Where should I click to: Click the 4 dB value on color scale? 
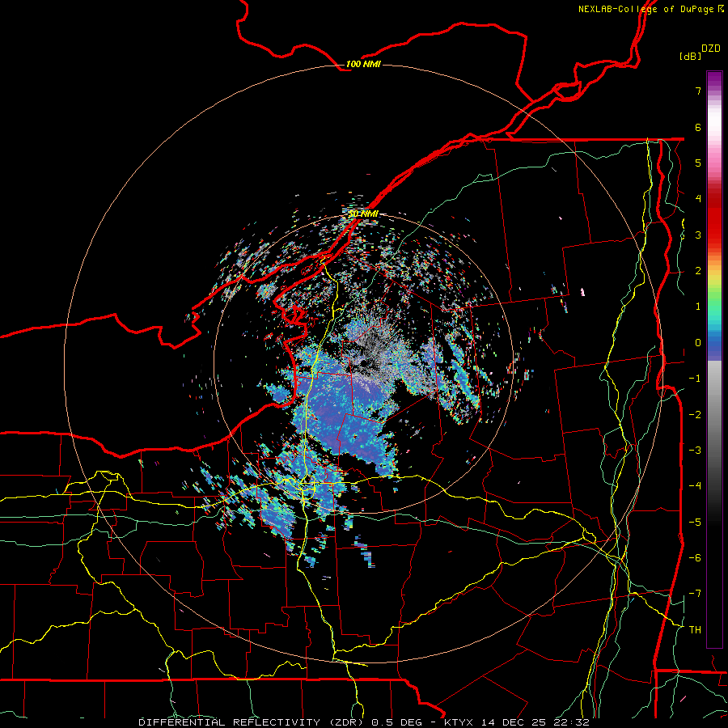(x=698, y=199)
